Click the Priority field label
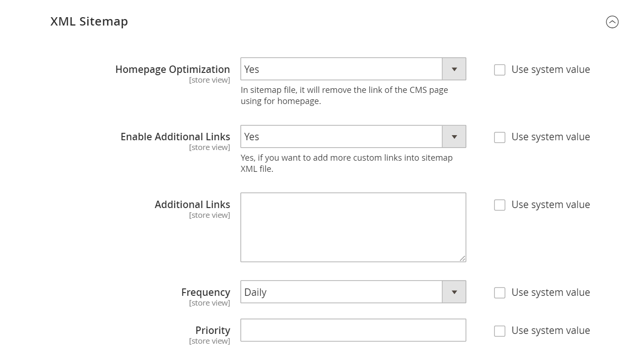This screenshot has height=359, width=644. [x=212, y=331]
